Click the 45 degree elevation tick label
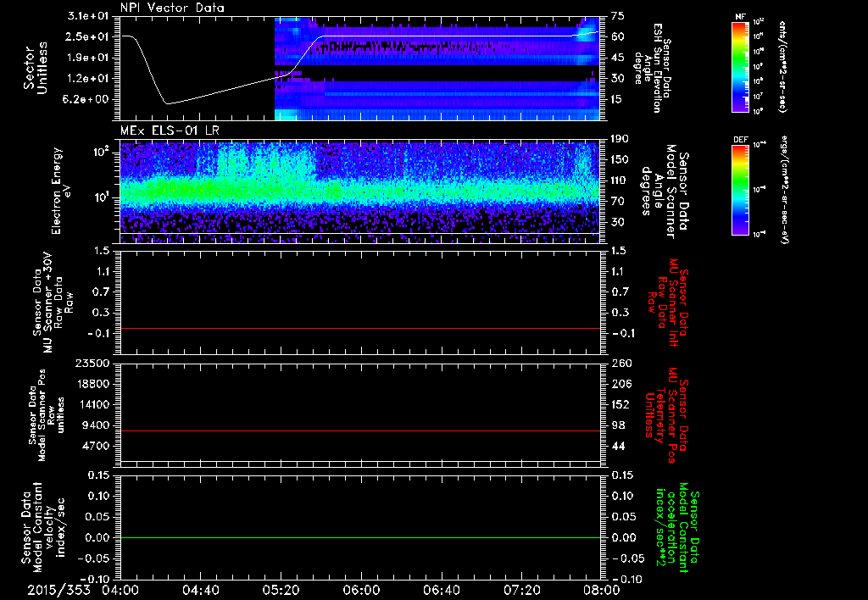 [618, 58]
